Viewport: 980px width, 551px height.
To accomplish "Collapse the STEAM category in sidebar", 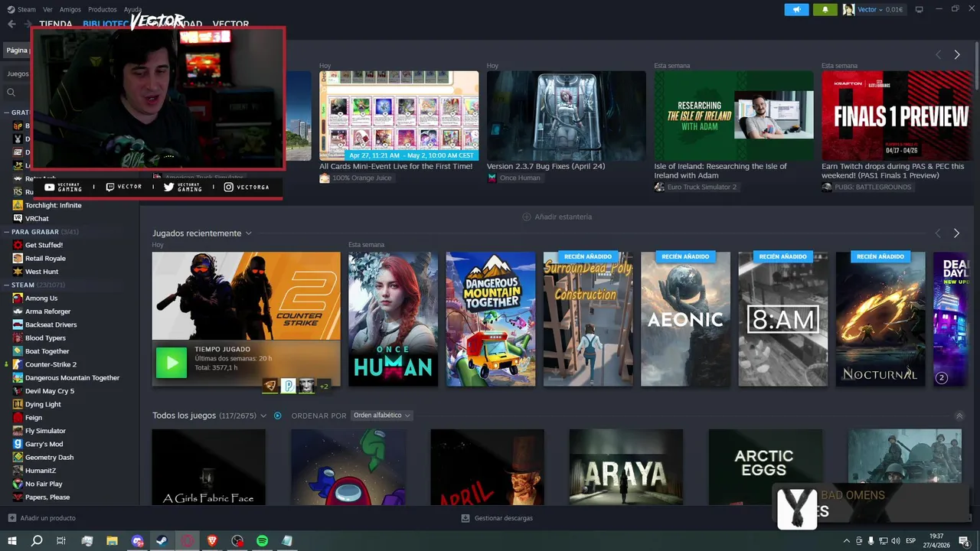I will [x=7, y=285].
